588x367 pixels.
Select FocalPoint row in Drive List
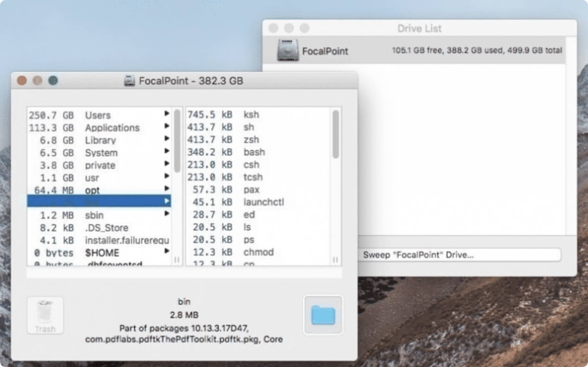413,51
